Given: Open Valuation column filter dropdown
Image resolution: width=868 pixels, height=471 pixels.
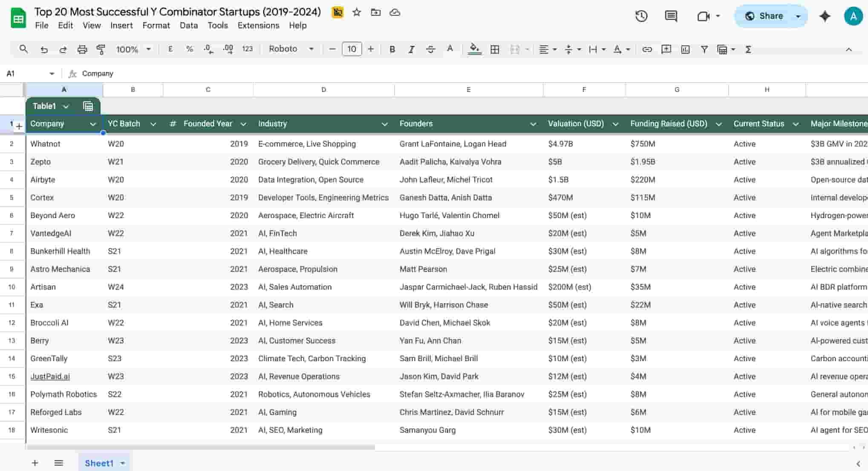Looking at the screenshot, I should coord(615,124).
